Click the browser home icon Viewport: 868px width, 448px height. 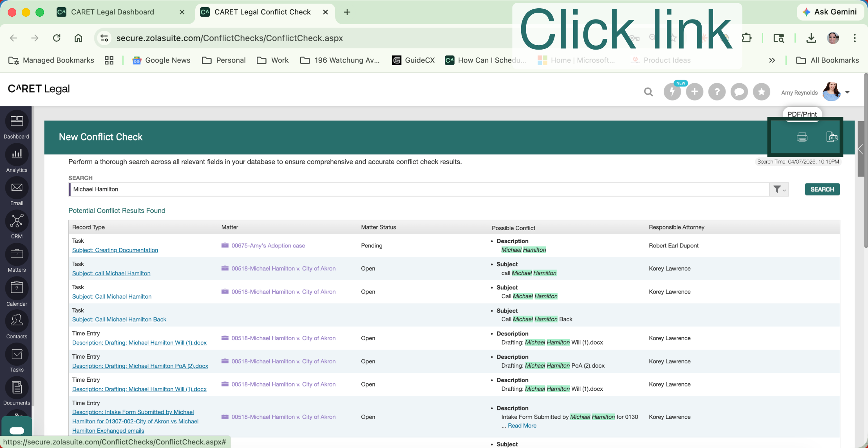pyautogui.click(x=78, y=38)
